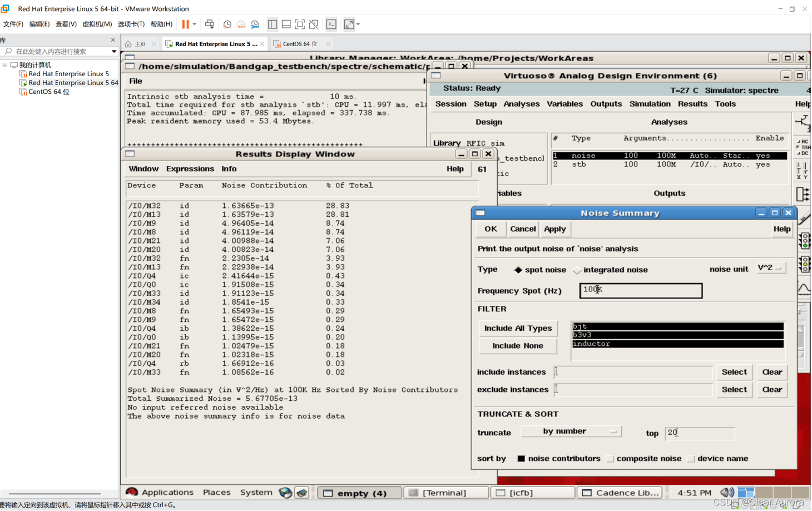Open the VMware console view icon
This screenshot has width=812, height=511.
[331, 24]
